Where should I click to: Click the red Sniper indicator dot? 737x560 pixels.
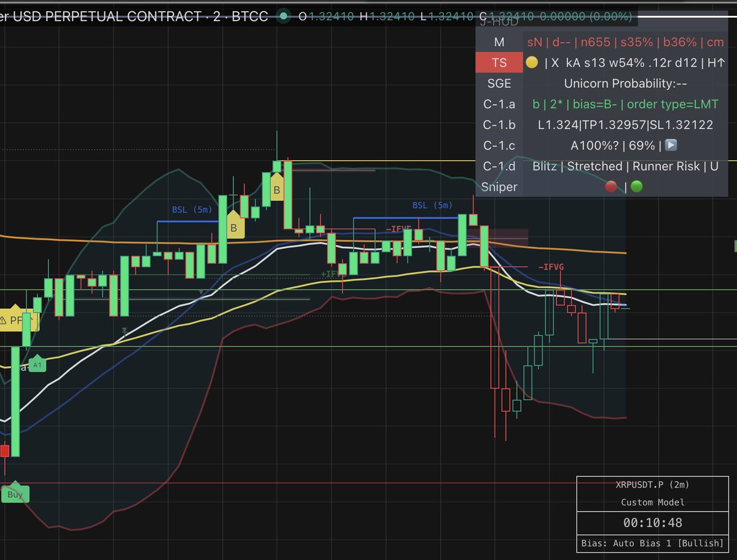(x=611, y=186)
